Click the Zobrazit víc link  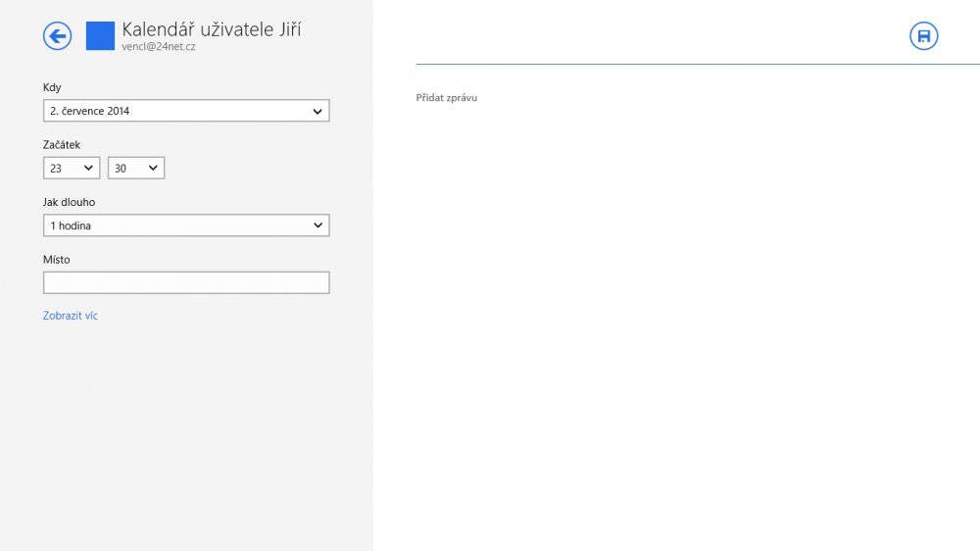[71, 316]
